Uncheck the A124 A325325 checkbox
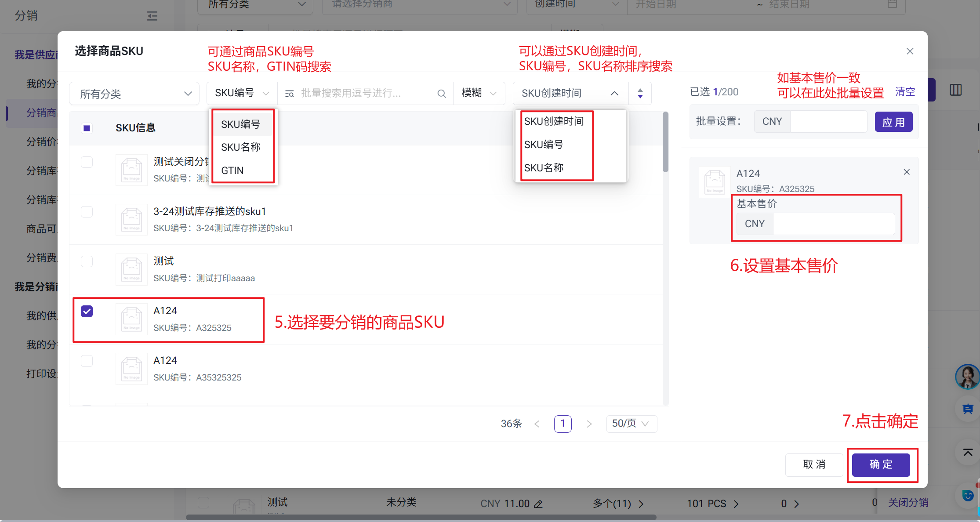 87,312
